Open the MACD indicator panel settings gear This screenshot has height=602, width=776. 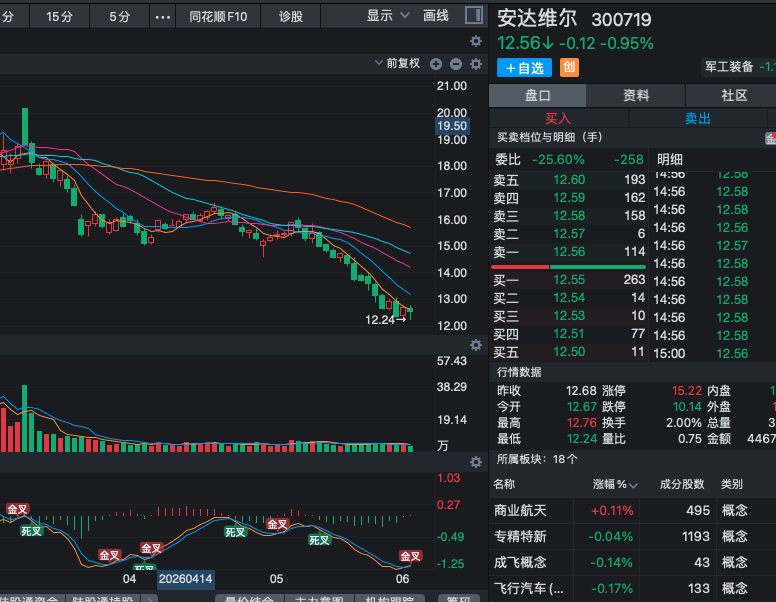(476, 462)
